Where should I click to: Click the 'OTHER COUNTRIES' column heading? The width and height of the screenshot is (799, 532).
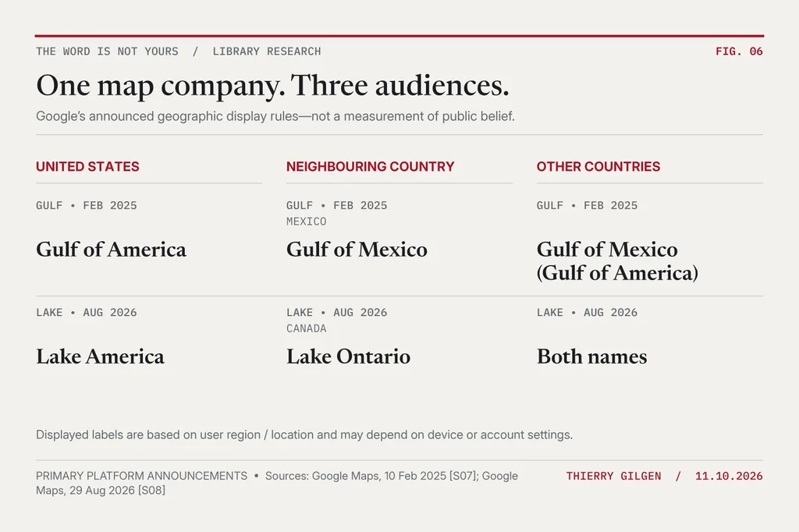[x=598, y=167]
